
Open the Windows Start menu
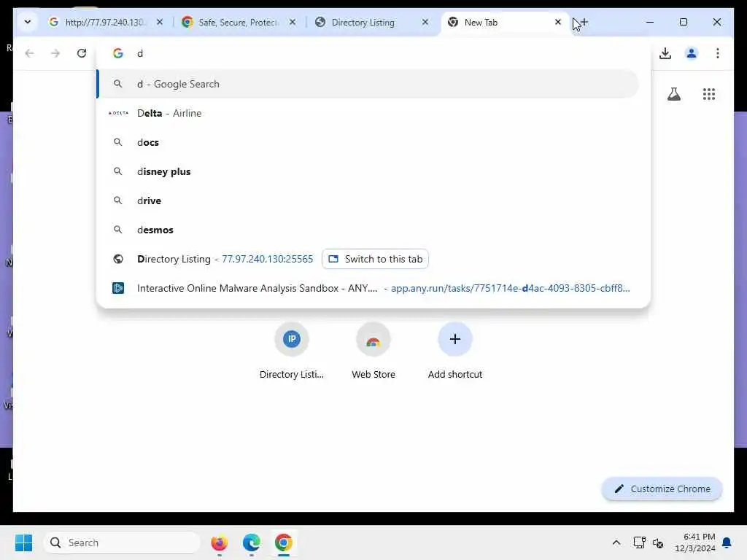point(23,542)
